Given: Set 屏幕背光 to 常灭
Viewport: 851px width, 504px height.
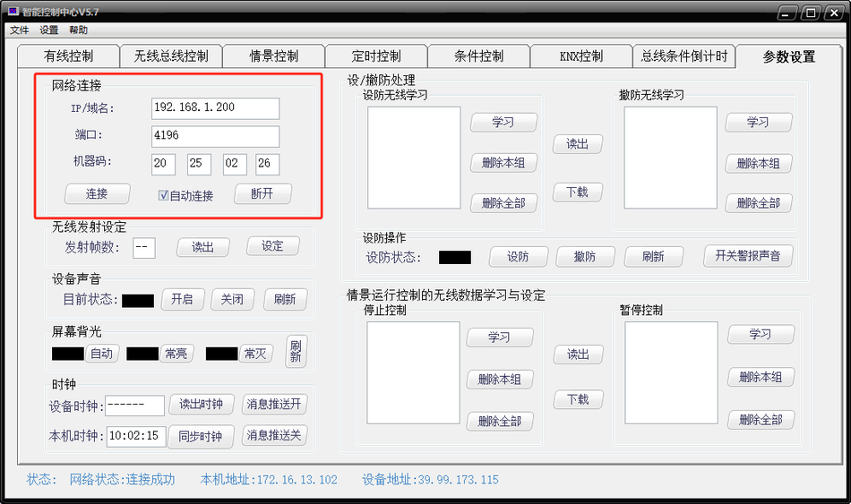Looking at the screenshot, I should [x=255, y=354].
